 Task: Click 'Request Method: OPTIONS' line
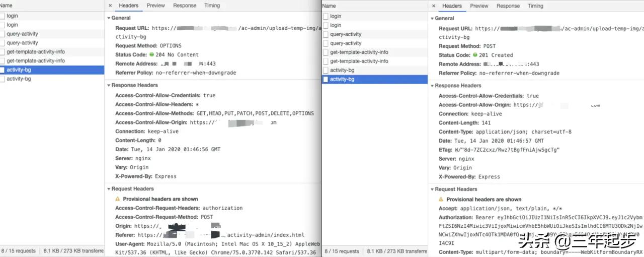point(148,45)
